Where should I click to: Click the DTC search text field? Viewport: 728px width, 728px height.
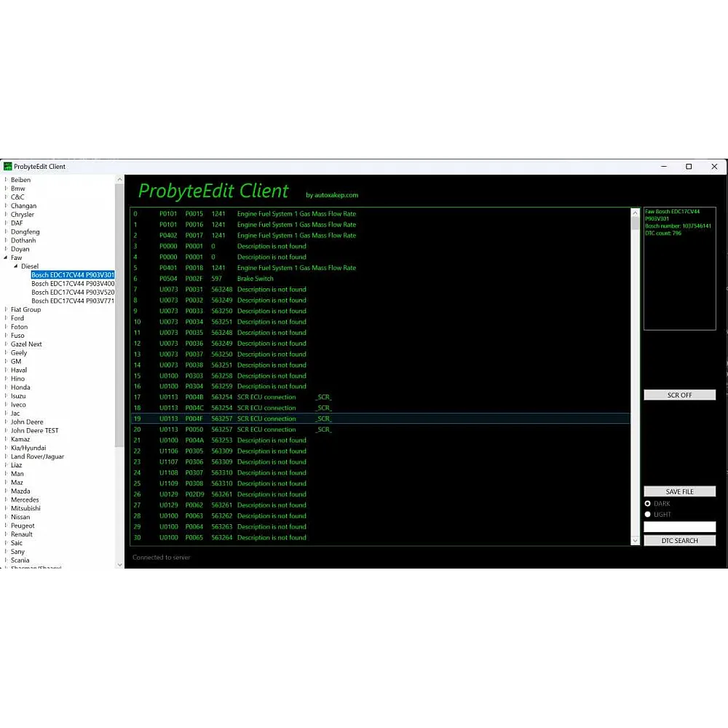pyautogui.click(x=679, y=527)
